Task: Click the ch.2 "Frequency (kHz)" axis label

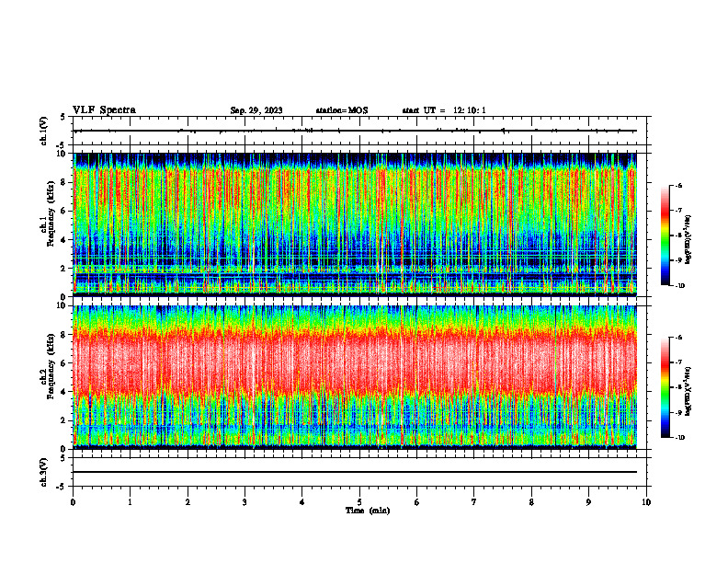Action: point(51,364)
